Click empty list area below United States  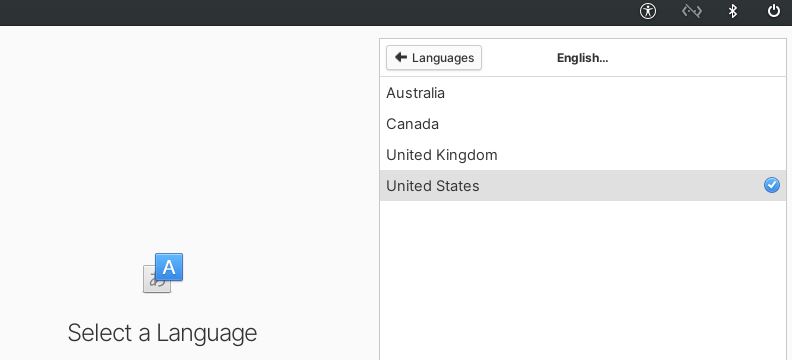pyautogui.click(x=583, y=280)
